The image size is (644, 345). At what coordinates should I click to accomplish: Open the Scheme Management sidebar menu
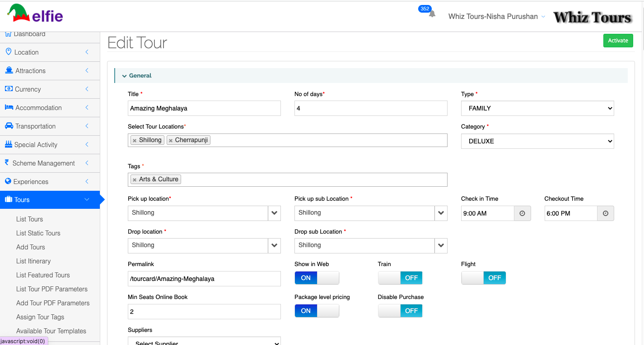[50, 163]
